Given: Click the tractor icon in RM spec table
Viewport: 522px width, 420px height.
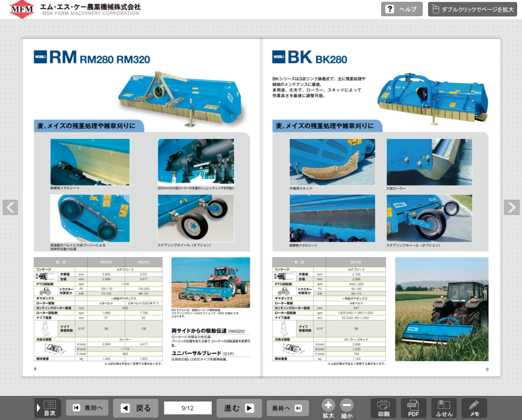Looking at the screenshot, I should click(45, 291).
